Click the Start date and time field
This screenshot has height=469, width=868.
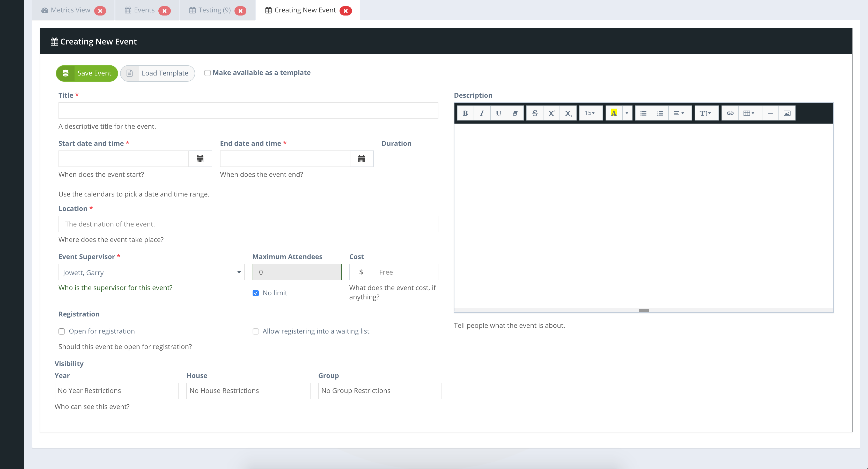[124, 159]
